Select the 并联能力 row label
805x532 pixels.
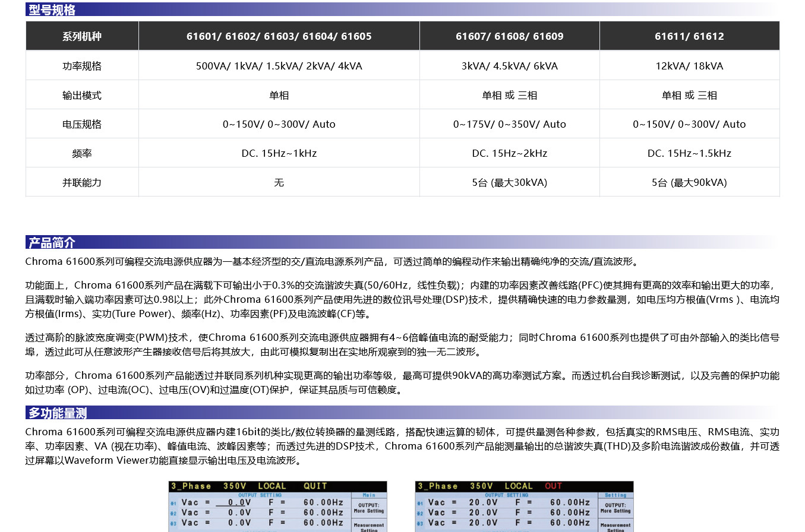coord(82,182)
